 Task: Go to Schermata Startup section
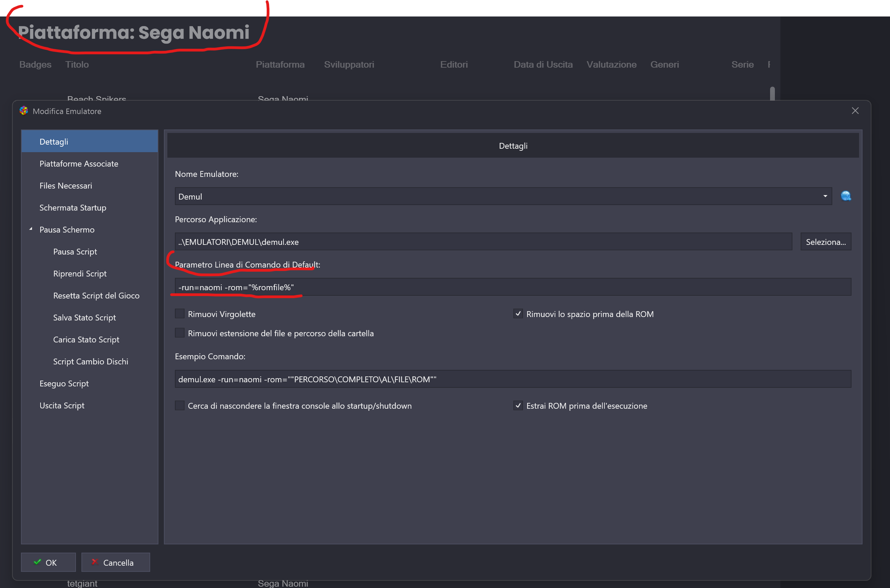coord(90,207)
